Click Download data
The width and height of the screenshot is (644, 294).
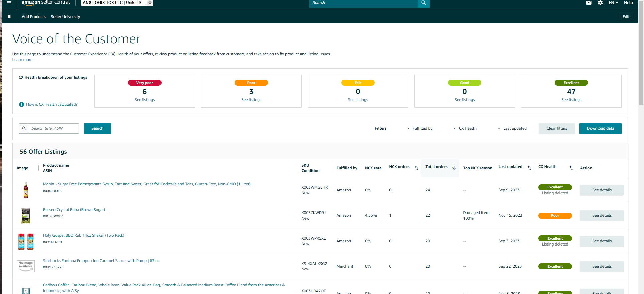pyautogui.click(x=601, y=128)
